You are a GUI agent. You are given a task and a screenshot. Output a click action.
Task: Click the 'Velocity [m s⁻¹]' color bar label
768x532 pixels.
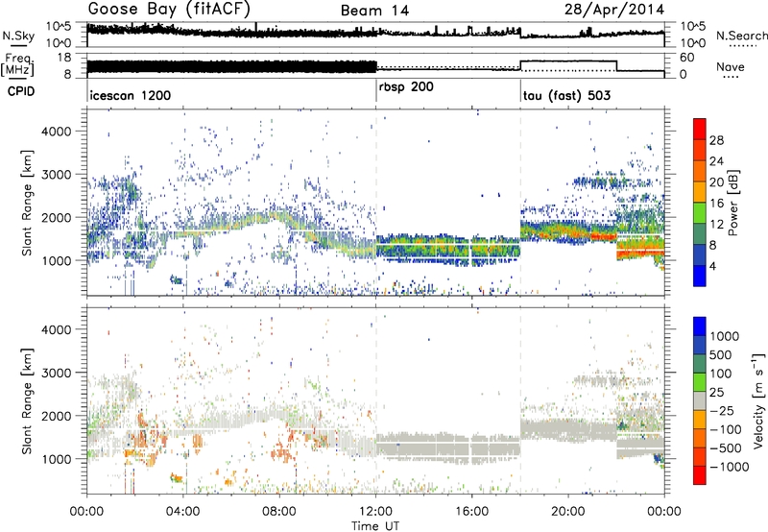click(x=758, y=400)
